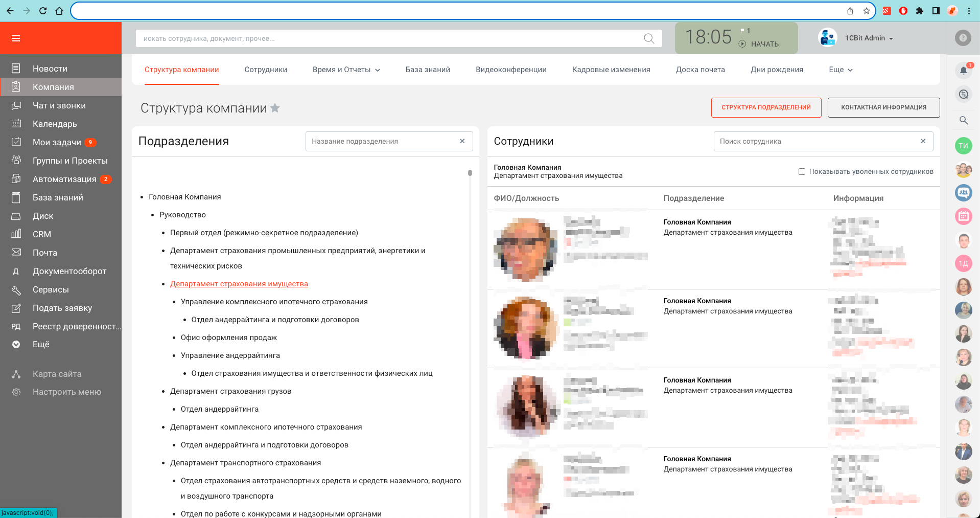Open the База знаний tab
980x518 pixels.
(x=428, y=70)
